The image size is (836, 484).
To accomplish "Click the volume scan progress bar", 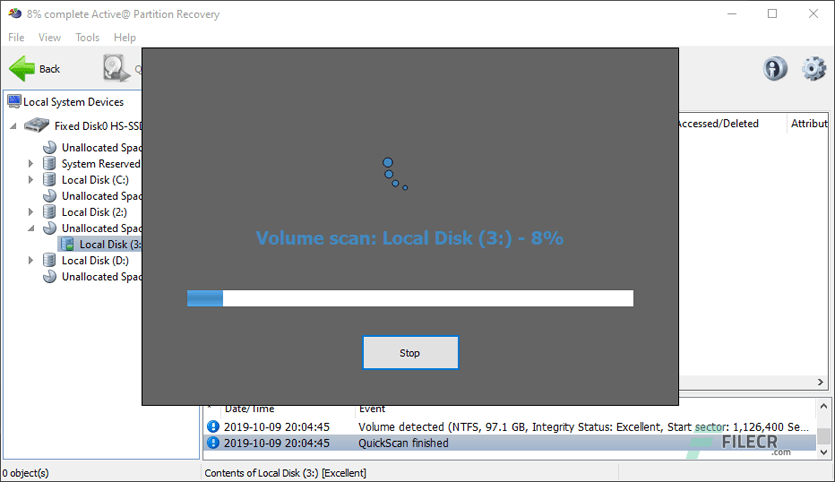I will pyautogui.click(x=410, y=298).
